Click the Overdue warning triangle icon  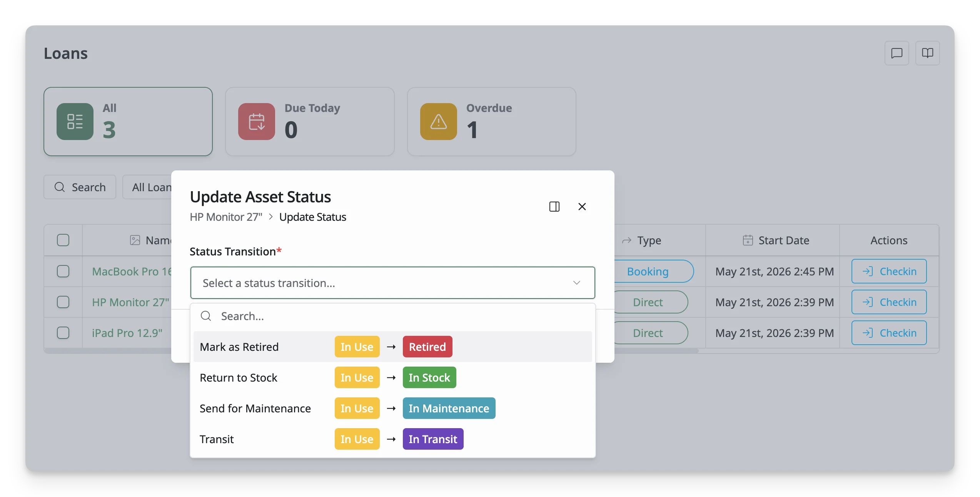click(x=438, y=122)
